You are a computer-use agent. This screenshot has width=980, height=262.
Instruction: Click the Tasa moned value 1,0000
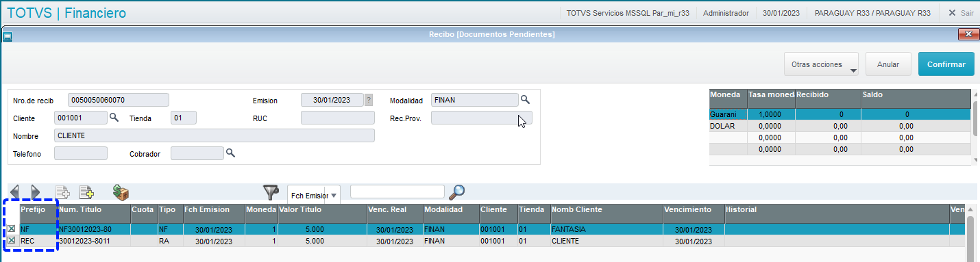(771, 114)
